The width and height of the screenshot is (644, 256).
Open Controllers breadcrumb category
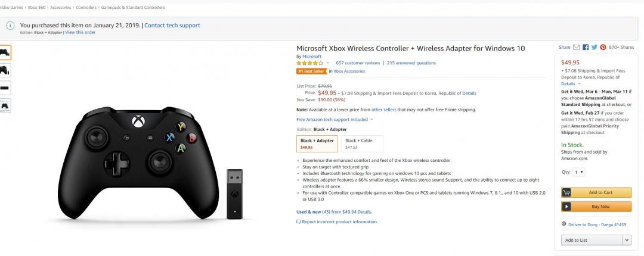click(x=87, y=7)
